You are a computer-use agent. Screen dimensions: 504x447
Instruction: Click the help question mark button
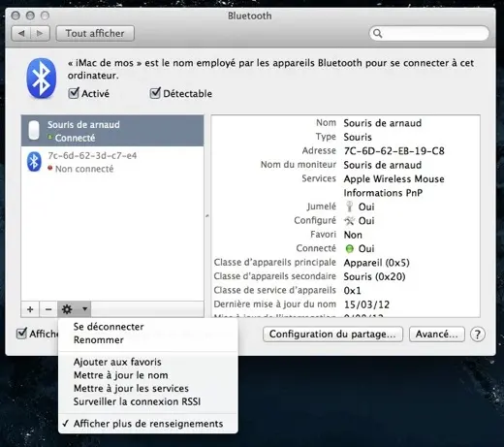tap(478, 335)
